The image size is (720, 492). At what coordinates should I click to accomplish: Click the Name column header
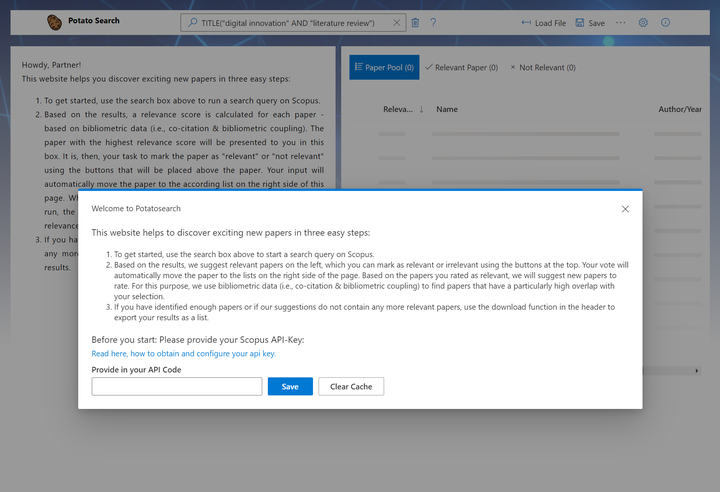447,109
